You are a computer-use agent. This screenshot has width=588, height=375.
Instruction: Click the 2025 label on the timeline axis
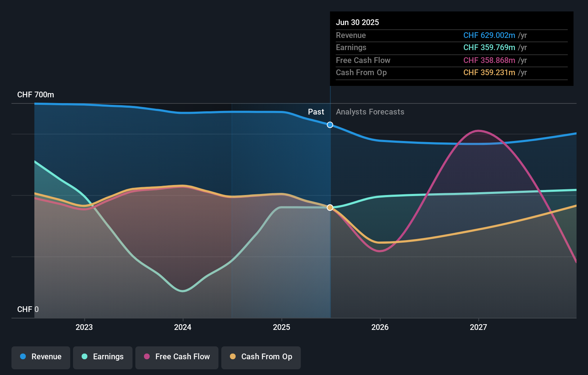281,327
